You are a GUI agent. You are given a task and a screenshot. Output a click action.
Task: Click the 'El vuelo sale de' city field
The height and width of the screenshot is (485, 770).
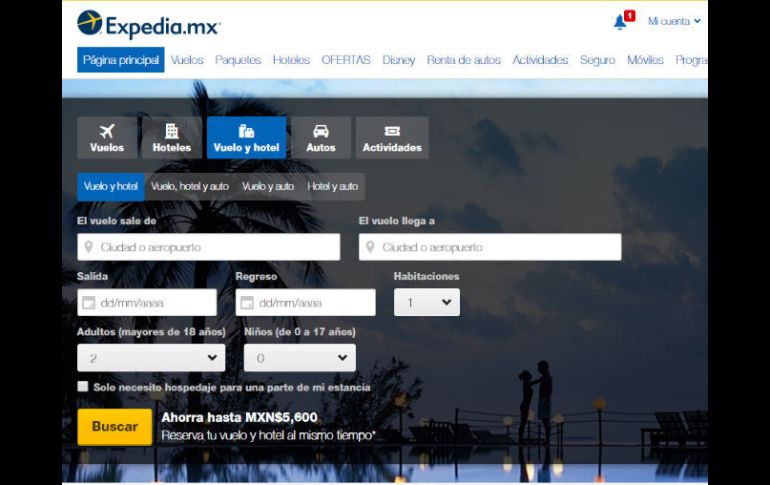coord(208,247)
